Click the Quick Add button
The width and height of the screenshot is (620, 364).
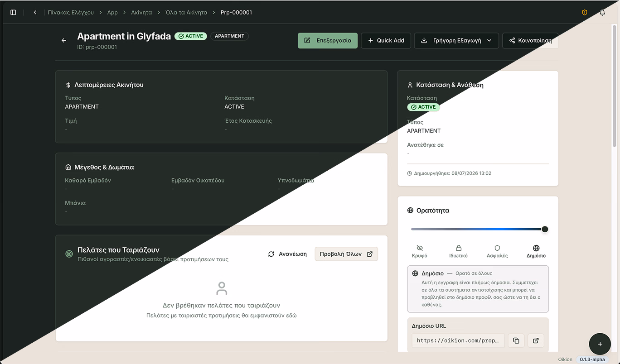click(x=386, y=40)
